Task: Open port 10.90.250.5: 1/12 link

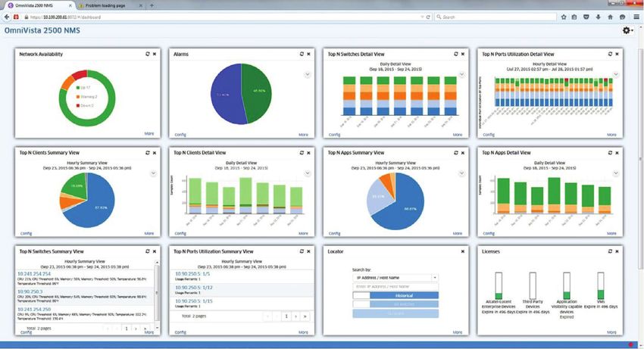Action: point(194,288)
